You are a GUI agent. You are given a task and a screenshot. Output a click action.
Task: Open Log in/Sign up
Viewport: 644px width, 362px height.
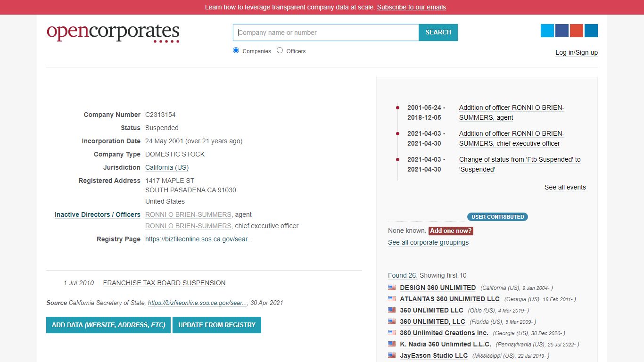(577, 52)
